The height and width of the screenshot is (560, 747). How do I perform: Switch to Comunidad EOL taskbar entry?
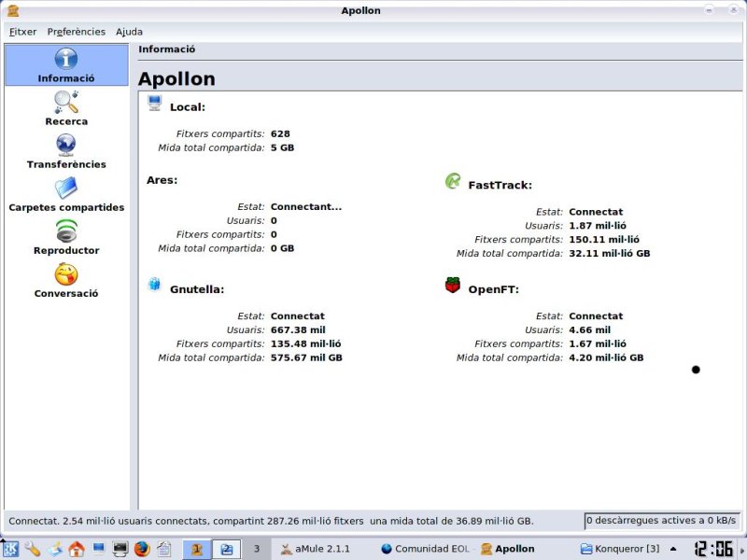[426, 549]
